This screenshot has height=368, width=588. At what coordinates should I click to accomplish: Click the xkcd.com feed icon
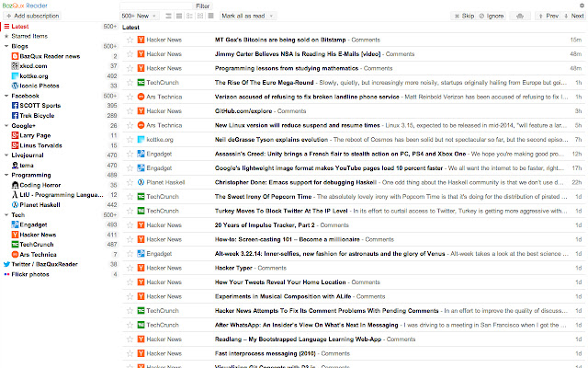(15, 66)
